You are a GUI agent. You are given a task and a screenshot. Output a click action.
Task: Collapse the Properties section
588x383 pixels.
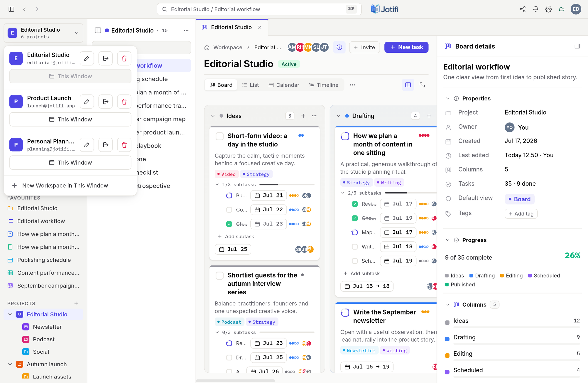pos(447,98)
